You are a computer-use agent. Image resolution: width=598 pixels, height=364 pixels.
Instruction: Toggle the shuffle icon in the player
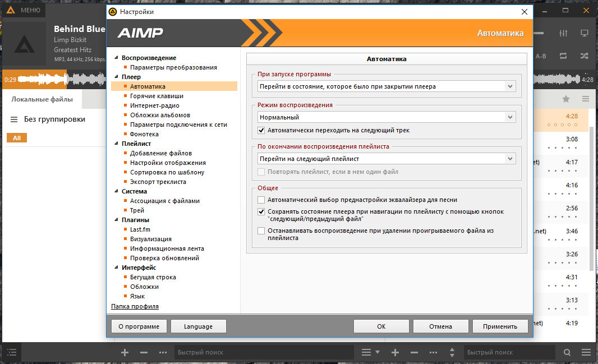(x=585, y=56)
